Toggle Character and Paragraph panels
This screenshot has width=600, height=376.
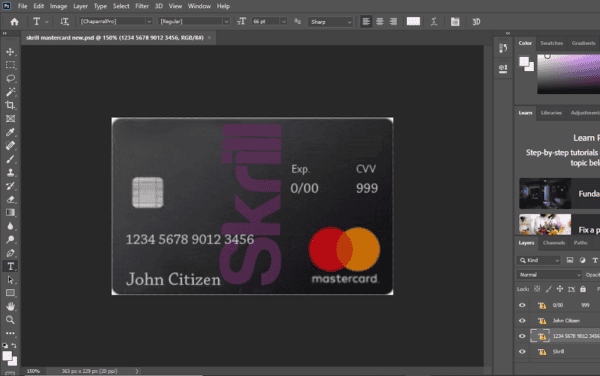click(x=455, y=22)
